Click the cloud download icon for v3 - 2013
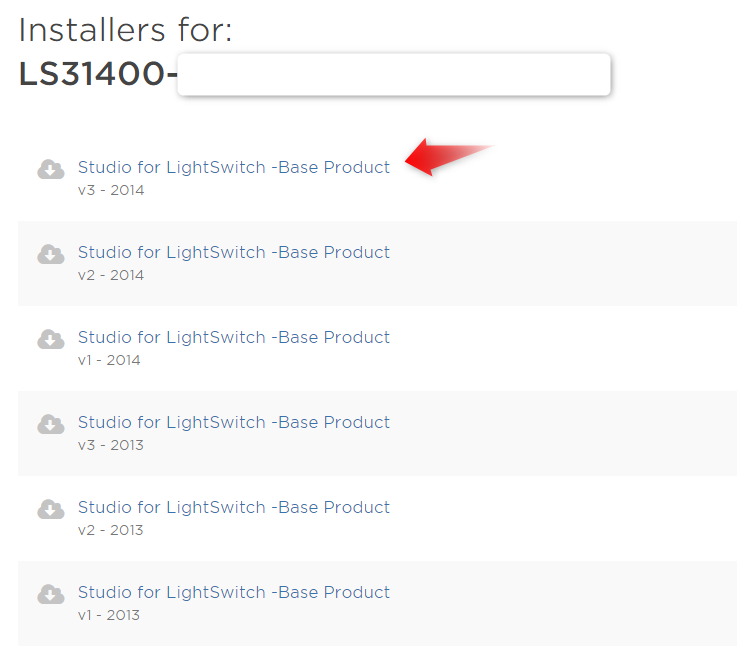This screenshot has width=737, height=656. coord(51,424)
